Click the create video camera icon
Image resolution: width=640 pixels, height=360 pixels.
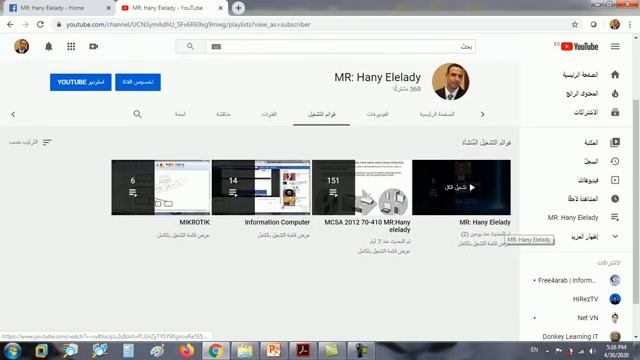coord(93,47)
